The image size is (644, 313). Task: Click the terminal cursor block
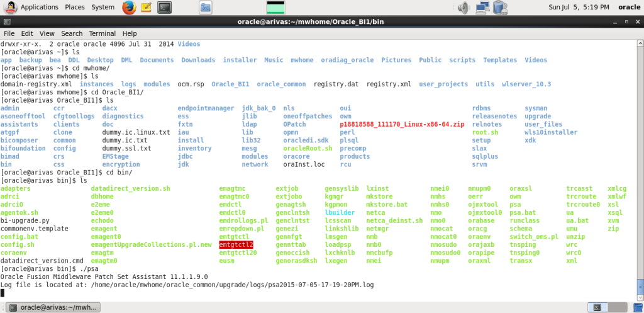pos(2,293)
